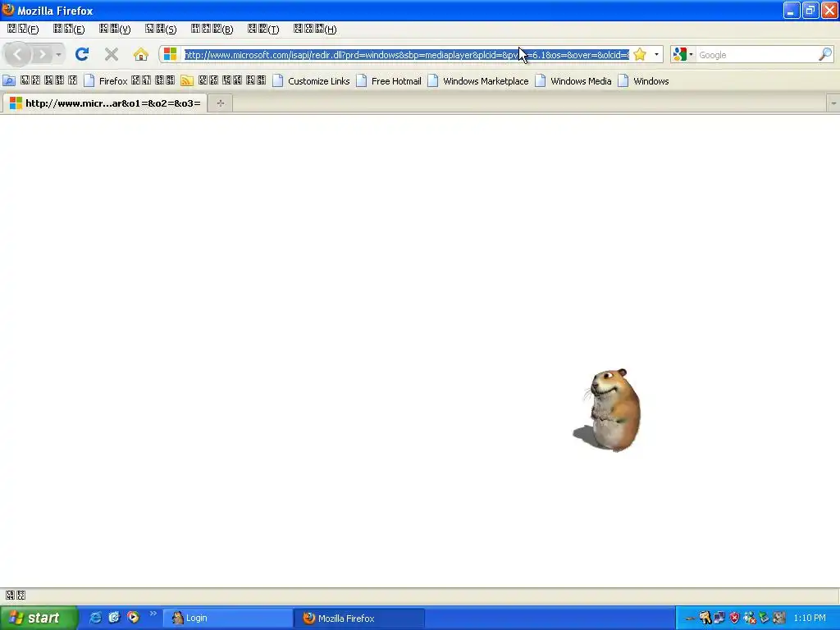Click the tray icon right of the red shield
The width and height of the screenshot is (840, 630).
[x=750, y=618]
